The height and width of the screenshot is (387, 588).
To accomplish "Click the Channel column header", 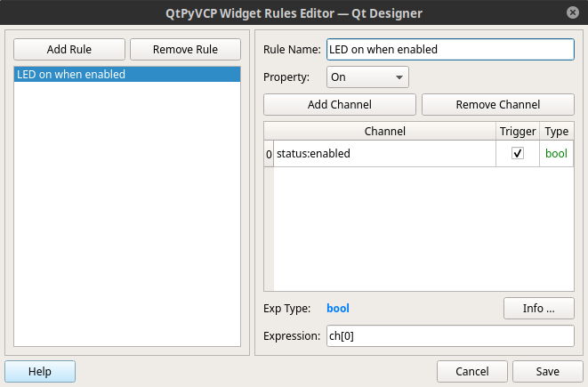I will [385, 132].
